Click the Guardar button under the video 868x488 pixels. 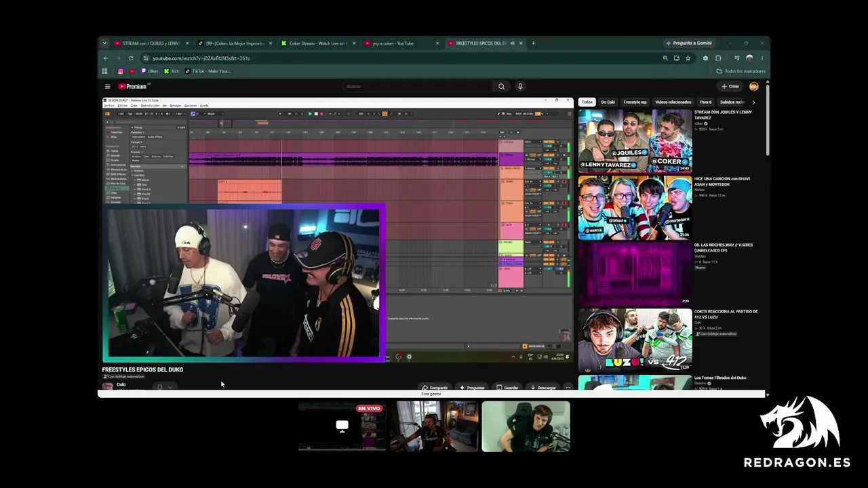(x=507, y=388)
